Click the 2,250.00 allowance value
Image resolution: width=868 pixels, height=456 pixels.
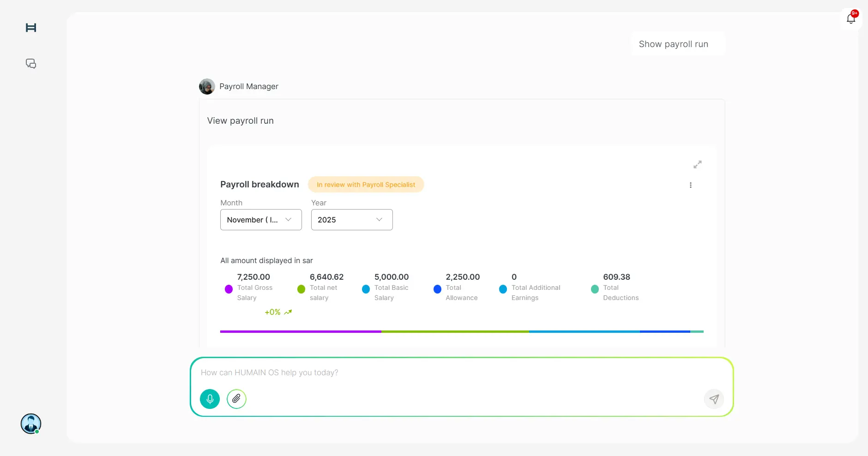[x=463, y=277]
